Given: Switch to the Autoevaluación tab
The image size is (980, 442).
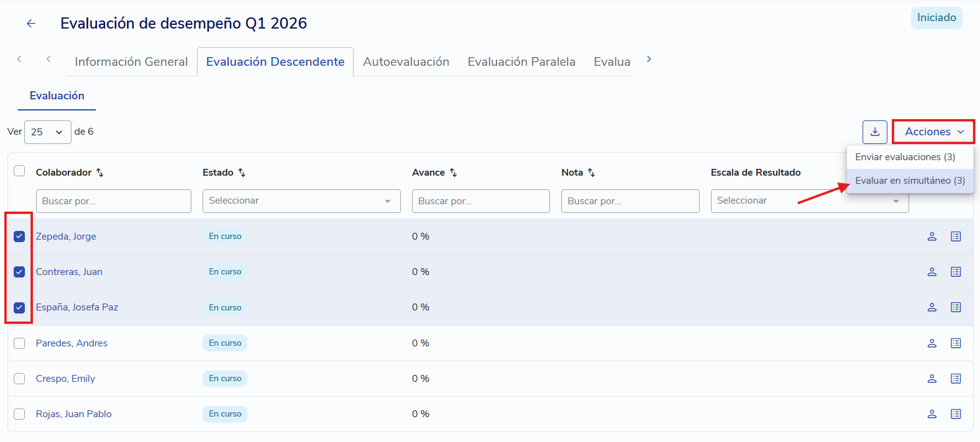Looking at the screenshot, I should tap(406, 61).
